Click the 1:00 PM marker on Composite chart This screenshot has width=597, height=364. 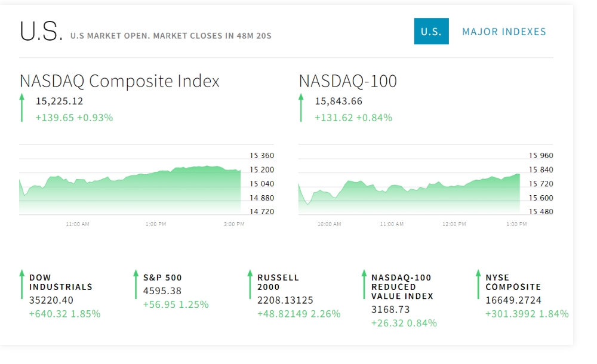point(156,224)
